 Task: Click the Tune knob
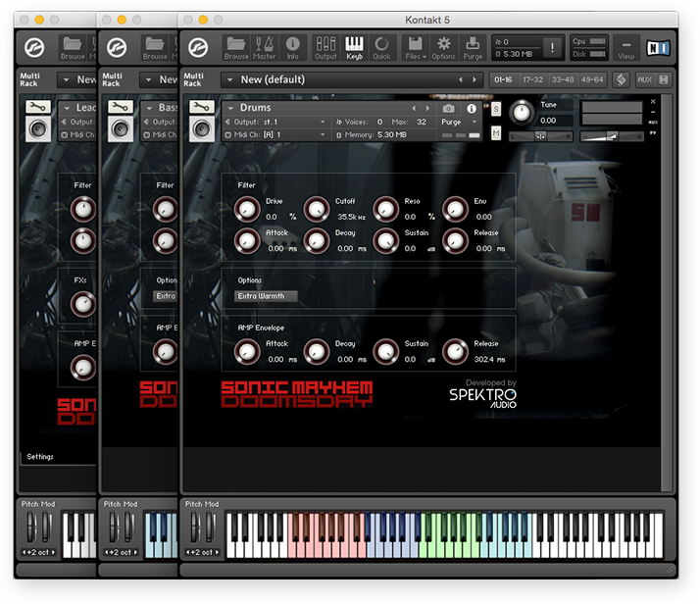[522, 113]
